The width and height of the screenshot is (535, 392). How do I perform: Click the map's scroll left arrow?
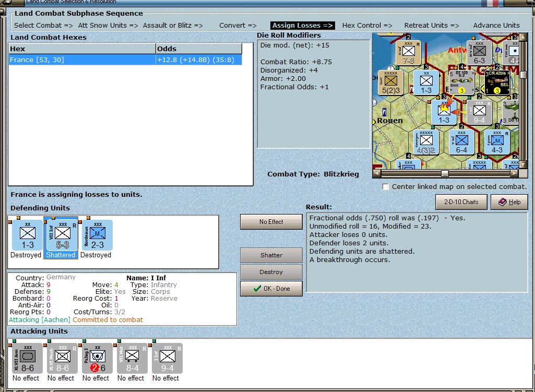(377, 173)
